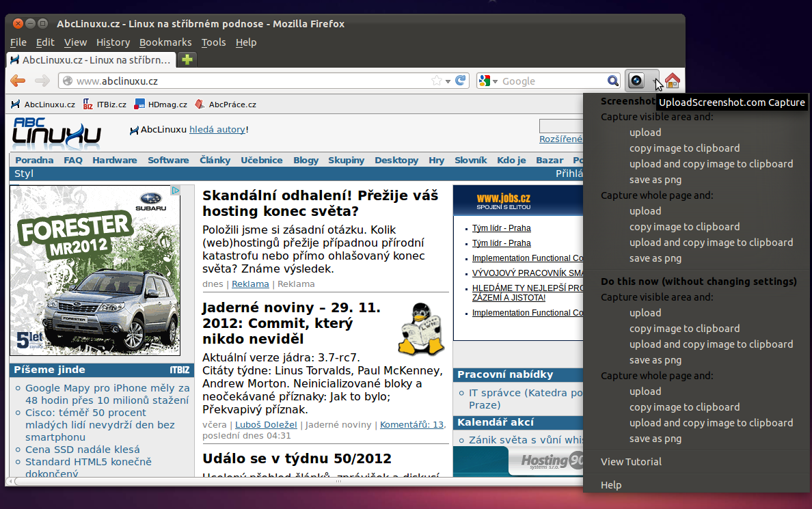Click the 'hledá autory' link
The height and width of the screenshot is (509, 812).
217,129
